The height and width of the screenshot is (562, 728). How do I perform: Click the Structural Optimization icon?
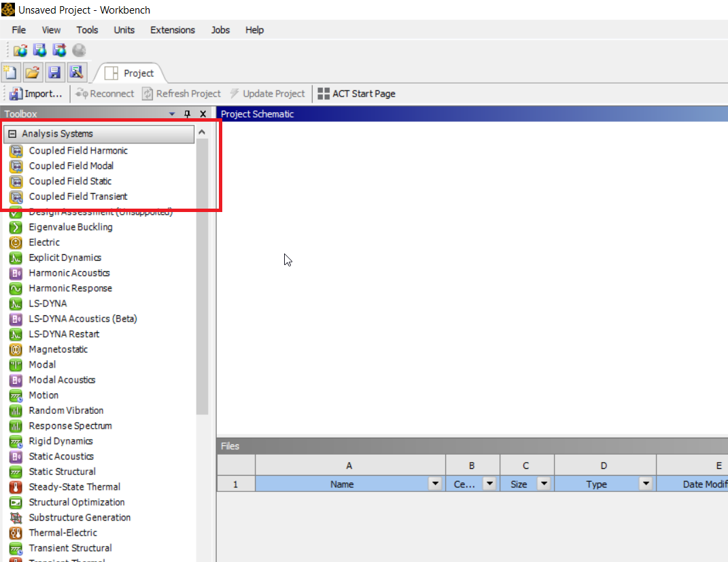point(16,503)
